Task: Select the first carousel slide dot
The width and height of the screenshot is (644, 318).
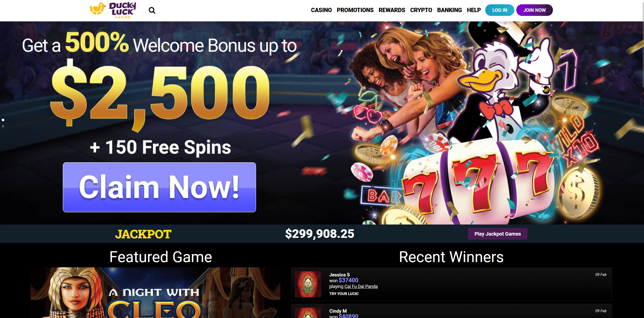Action: [3, 120]
